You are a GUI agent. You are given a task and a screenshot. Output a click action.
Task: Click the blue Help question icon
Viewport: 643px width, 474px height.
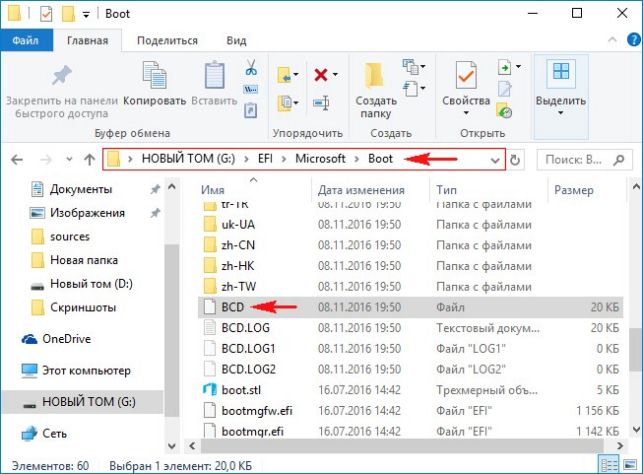click(634, 40)
